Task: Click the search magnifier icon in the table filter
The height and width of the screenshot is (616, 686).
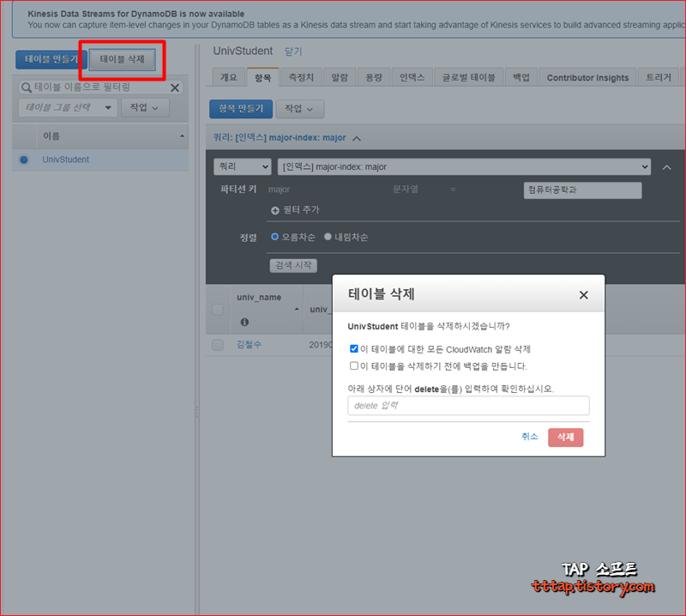Action: pos(27,88)
